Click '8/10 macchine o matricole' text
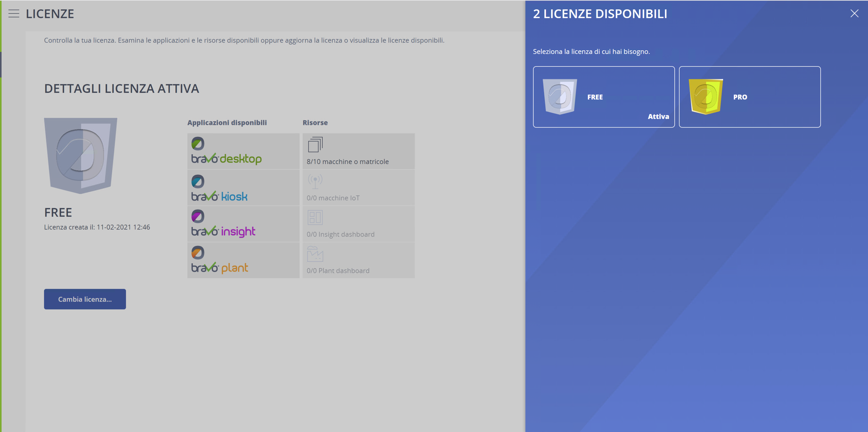 [x=347, y=162]
